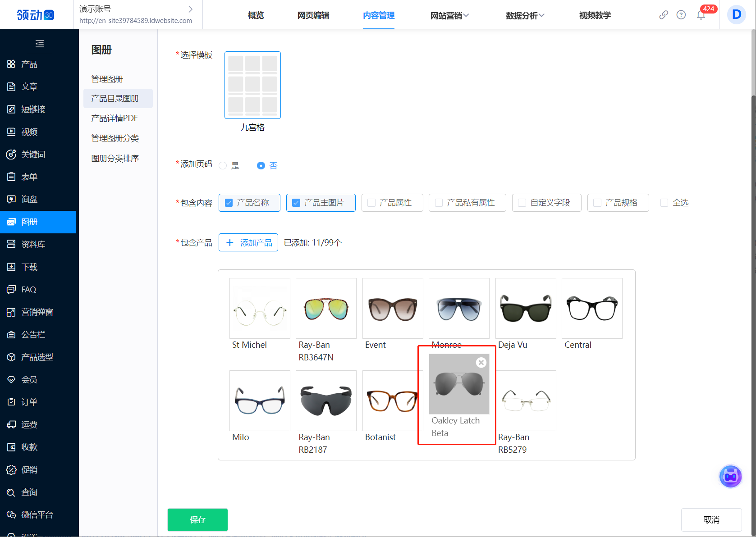Viewport: 756px width, 537px height.
Task: Open the notification bell icon
Action: [701, 15]
